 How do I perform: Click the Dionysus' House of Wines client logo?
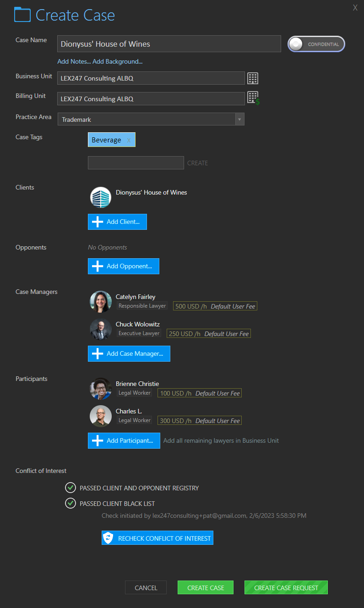[101, 197]
